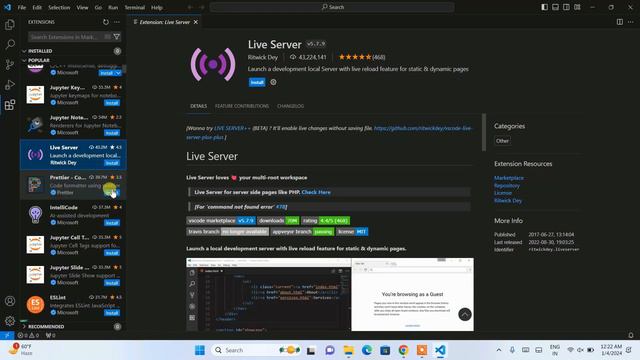Open the Search view in activity bar

(x=10, y=44)
